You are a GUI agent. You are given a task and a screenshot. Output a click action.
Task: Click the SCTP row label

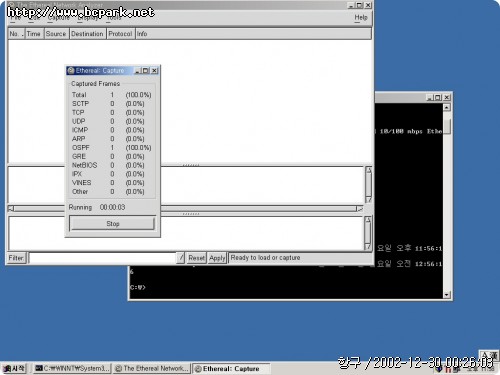tap(80, 104)
